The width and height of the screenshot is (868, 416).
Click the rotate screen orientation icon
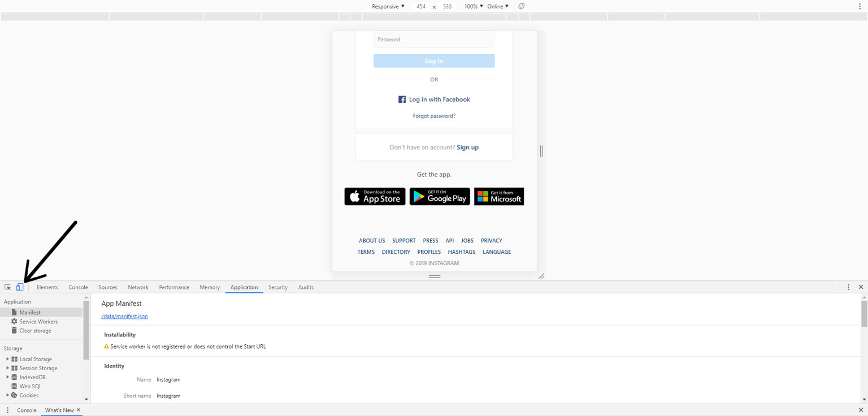click(522, 6)
